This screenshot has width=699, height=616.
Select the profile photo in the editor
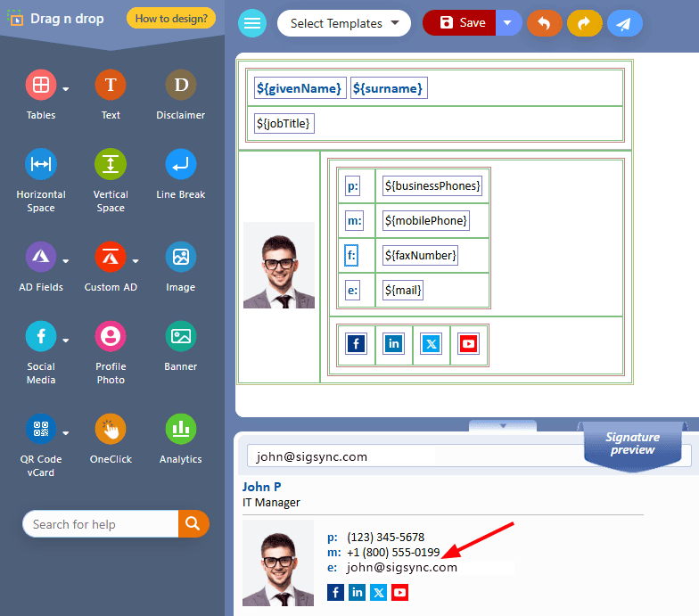(278, 266)
